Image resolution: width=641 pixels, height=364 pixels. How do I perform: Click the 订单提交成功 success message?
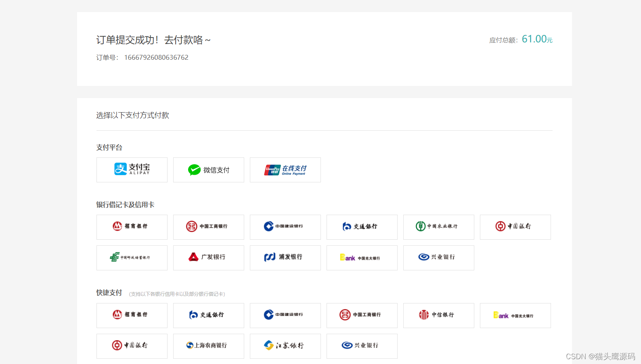point(153,40)
